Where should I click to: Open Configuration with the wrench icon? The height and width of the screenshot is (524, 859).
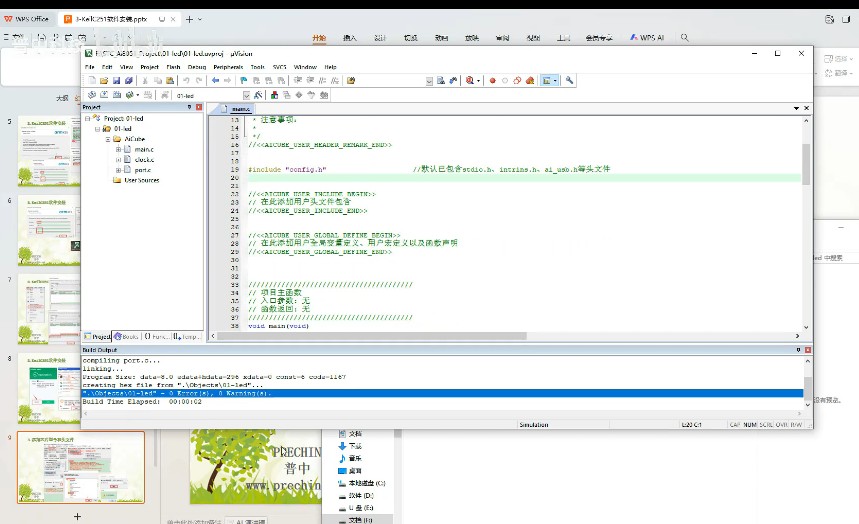pyautogui.click(x=570, y=80)
